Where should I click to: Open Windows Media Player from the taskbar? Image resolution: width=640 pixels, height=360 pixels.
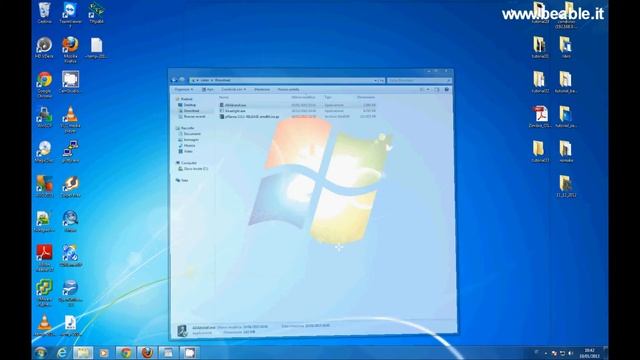click(104, 353)
